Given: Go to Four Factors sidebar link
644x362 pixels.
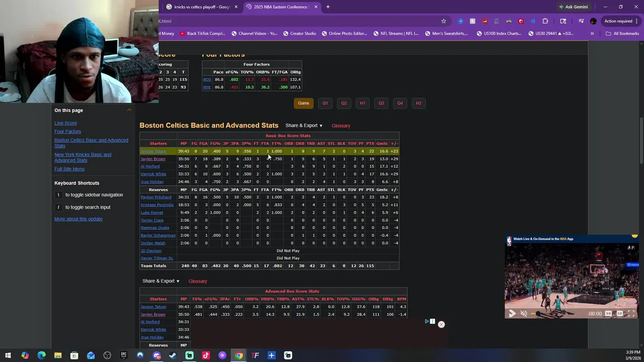Looking at the screenshot, I should [67, 132].
